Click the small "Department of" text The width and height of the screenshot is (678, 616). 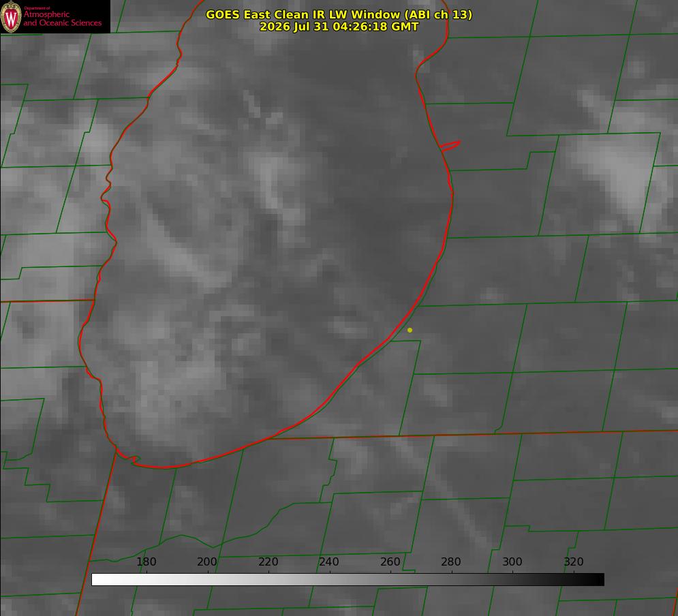37,8
